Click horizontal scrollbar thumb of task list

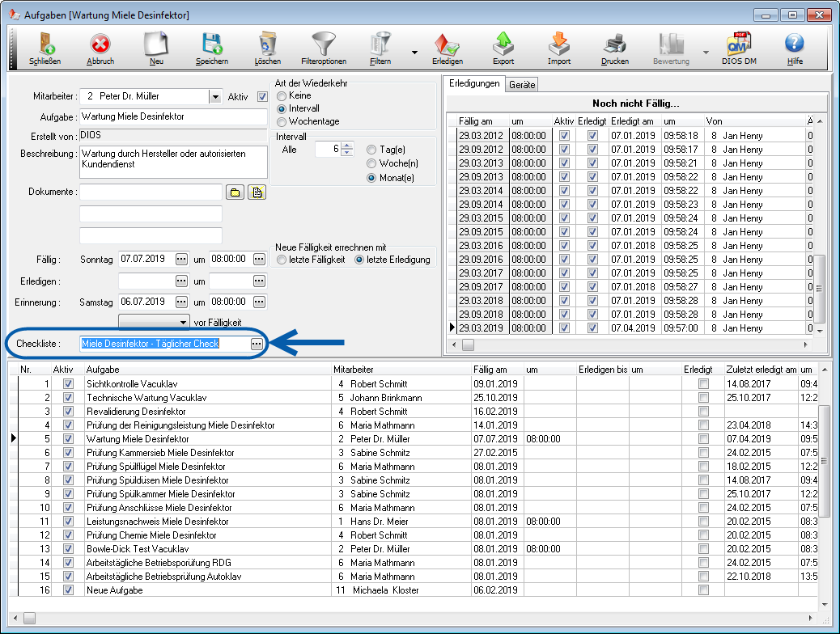(29, 618)
